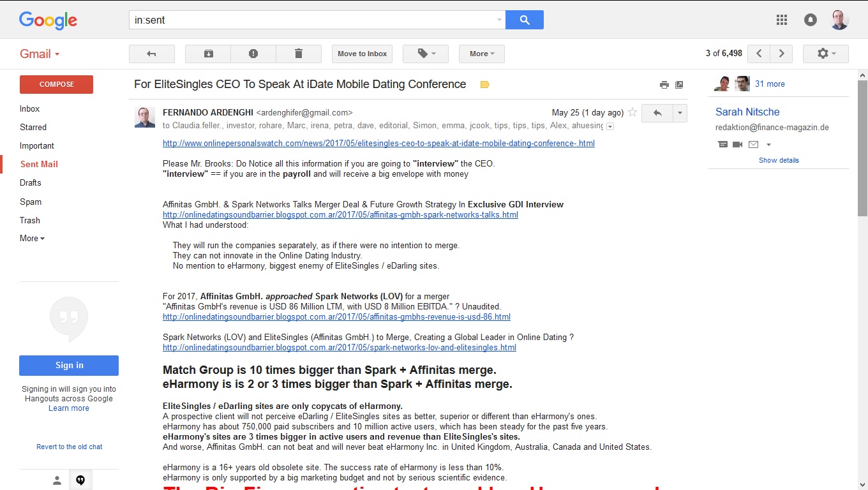Open the spark-networks-lov-and-elitesingles blog link
868x490 pixels.
pos(340,348)
